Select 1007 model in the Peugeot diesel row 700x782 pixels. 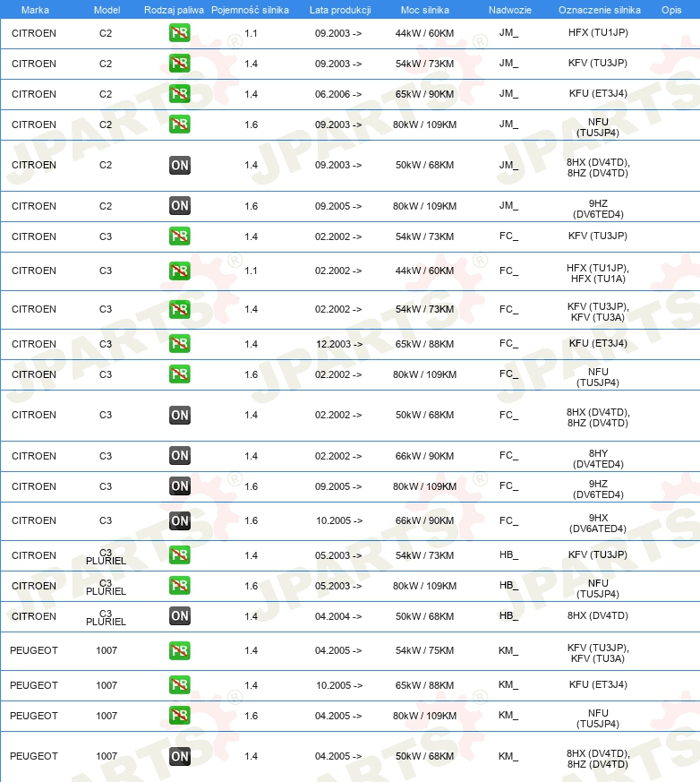tap(107, 756)
